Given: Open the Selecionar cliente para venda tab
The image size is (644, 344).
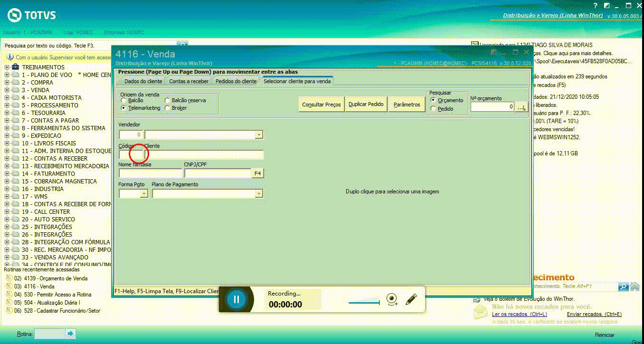Looking at the screenshot, I should [297, 81].
